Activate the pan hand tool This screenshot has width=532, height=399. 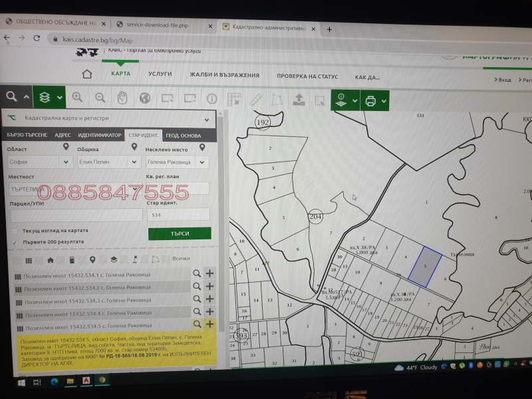pyautogui.click(x=122, y=98)
